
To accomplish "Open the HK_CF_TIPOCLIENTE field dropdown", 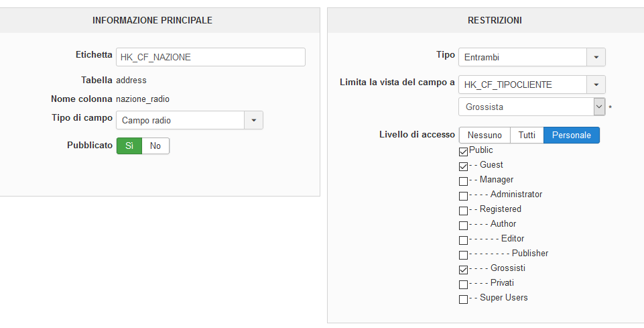I will (x=596, y=85).
